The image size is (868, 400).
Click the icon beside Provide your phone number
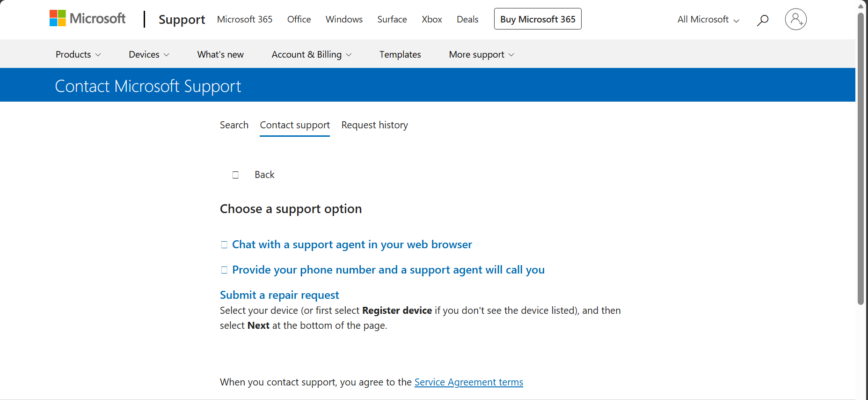[x=224, y=270]
